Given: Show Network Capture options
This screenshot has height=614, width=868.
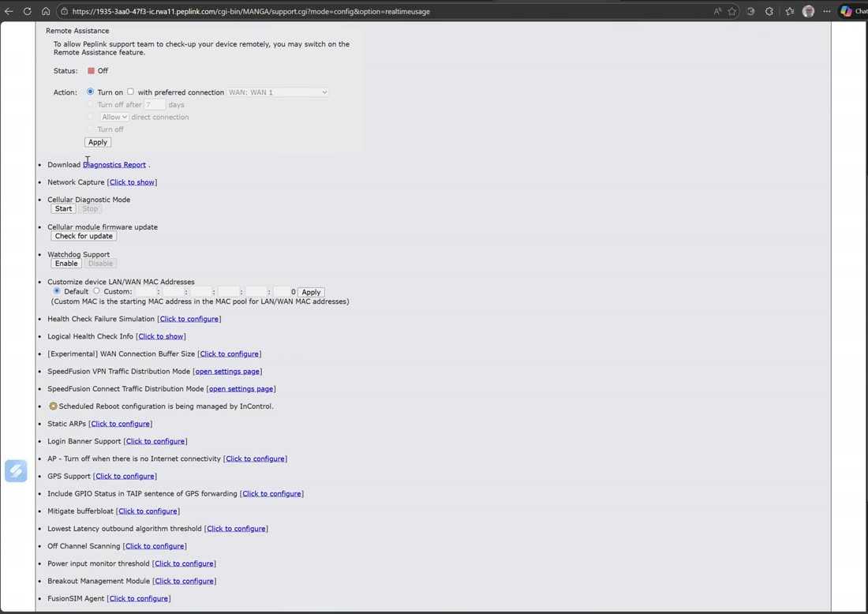Looking at the screenshot, I should 132,182.
